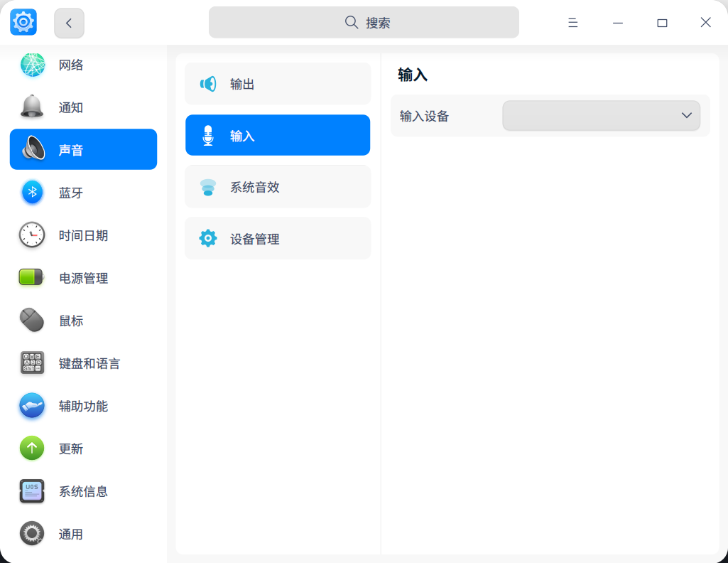Open 通用 gear icon settings
Image resolution: width=728 pixels, height=563 pixels.
(32, 533)
